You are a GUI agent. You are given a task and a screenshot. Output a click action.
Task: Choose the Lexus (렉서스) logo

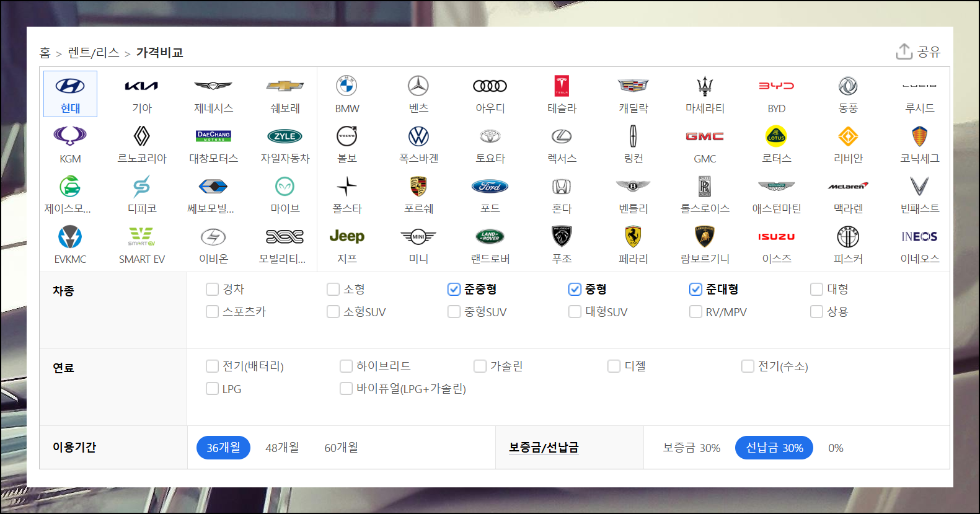(562, 136)
